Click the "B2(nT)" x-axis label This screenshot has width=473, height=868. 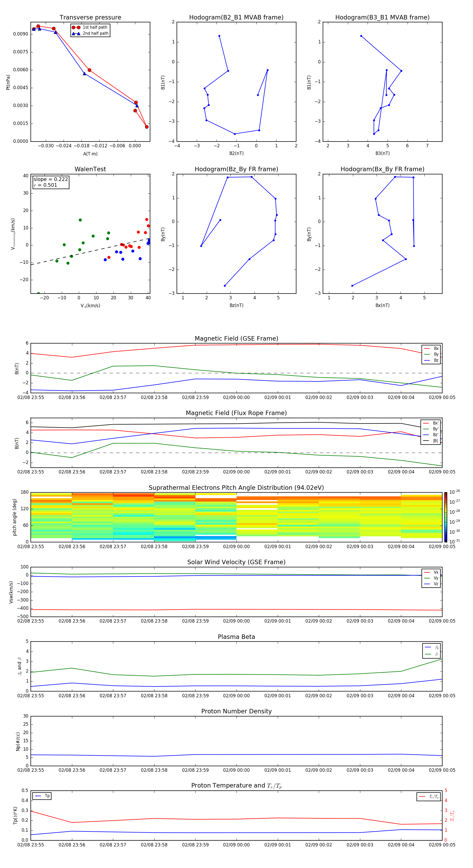236,153
